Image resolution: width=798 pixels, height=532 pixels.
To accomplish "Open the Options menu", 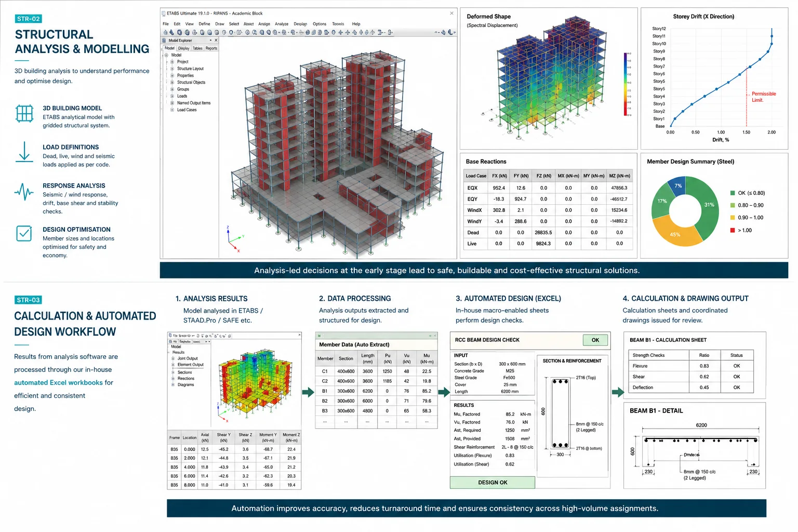I will point(320,24).
